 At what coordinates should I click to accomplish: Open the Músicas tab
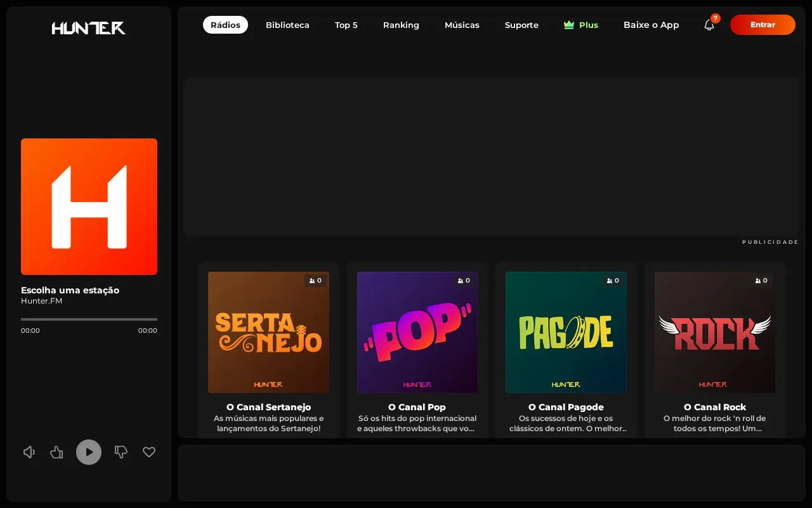tap(462, 25)
